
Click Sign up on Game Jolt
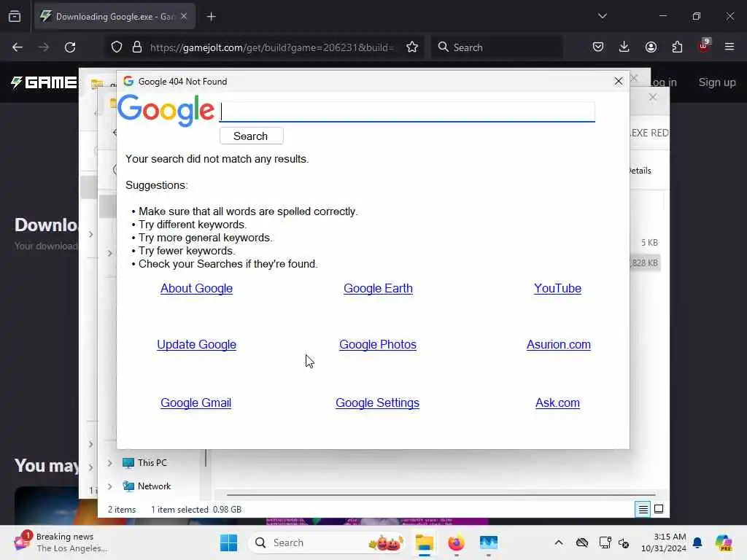(717, 82)
